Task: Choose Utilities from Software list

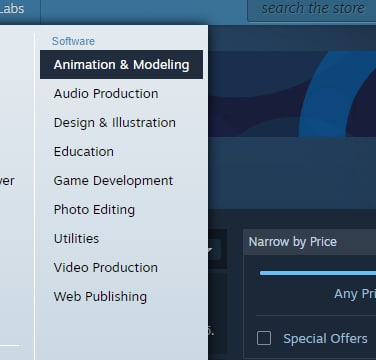Action: [76, 239]
